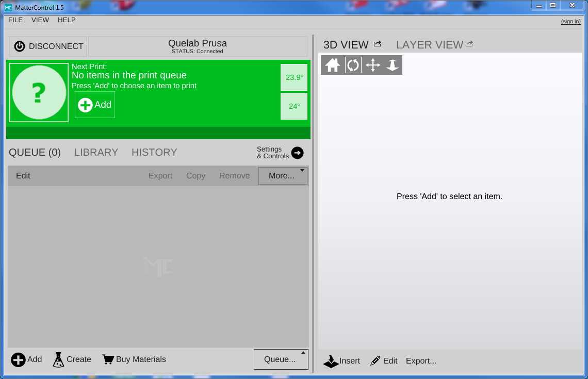Click the green Add button in Next Print

click(x=95, y=105)
